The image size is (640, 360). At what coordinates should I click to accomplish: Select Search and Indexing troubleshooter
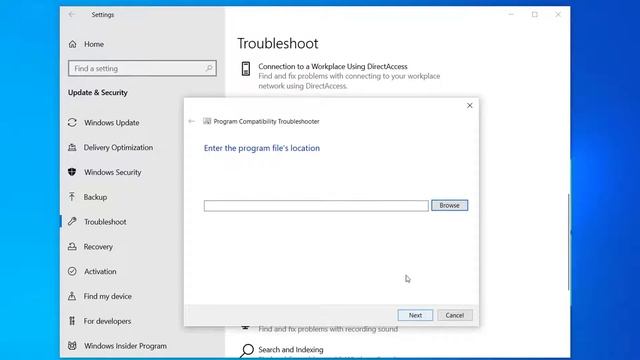tap(291, 349)
